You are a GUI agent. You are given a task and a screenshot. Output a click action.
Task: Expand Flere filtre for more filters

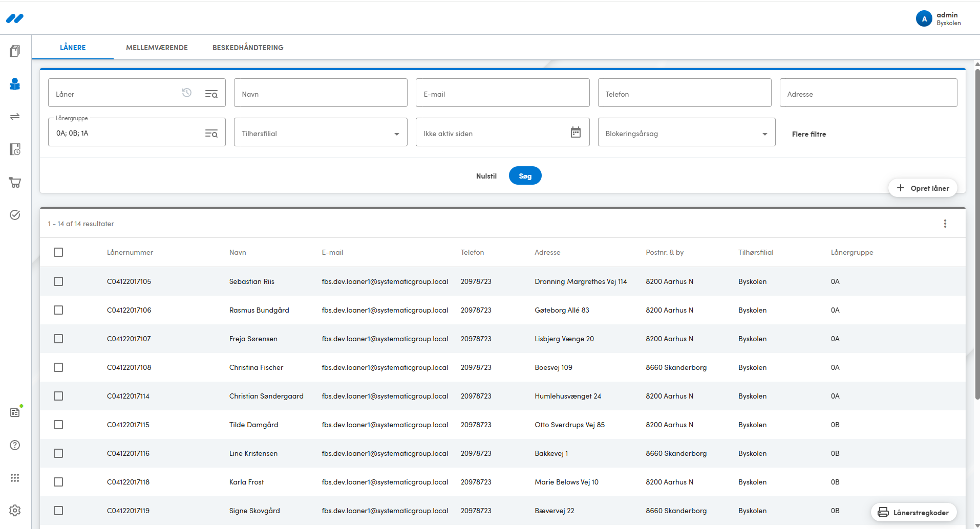point(809,134)
